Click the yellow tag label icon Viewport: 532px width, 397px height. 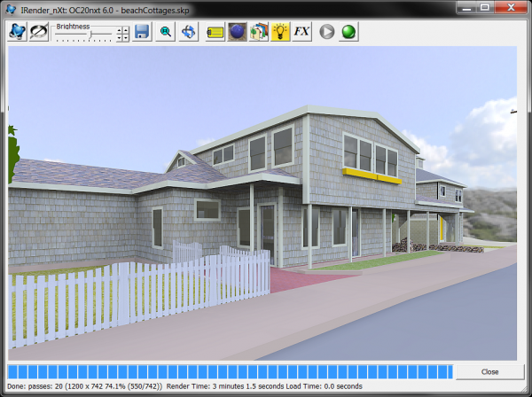(215, 32)
